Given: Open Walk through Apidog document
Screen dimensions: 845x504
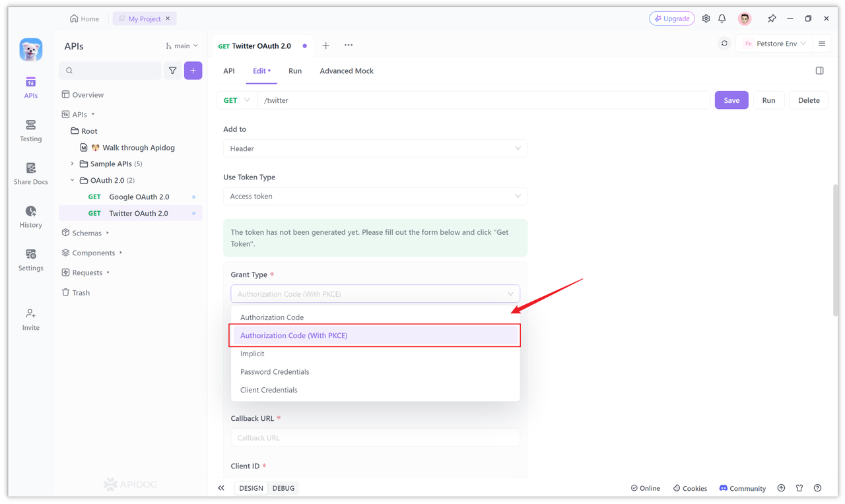Looking at the screenshot, I should [x=131, y=148].
